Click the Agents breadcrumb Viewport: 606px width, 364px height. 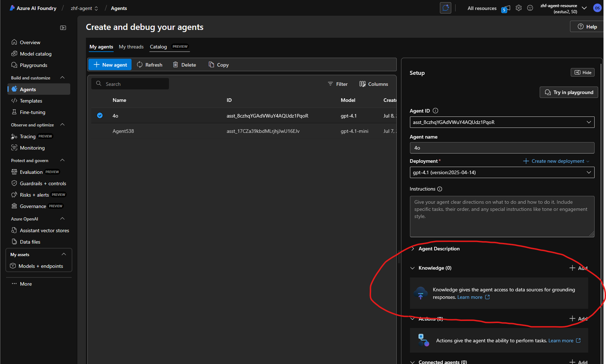coord(119,8)
